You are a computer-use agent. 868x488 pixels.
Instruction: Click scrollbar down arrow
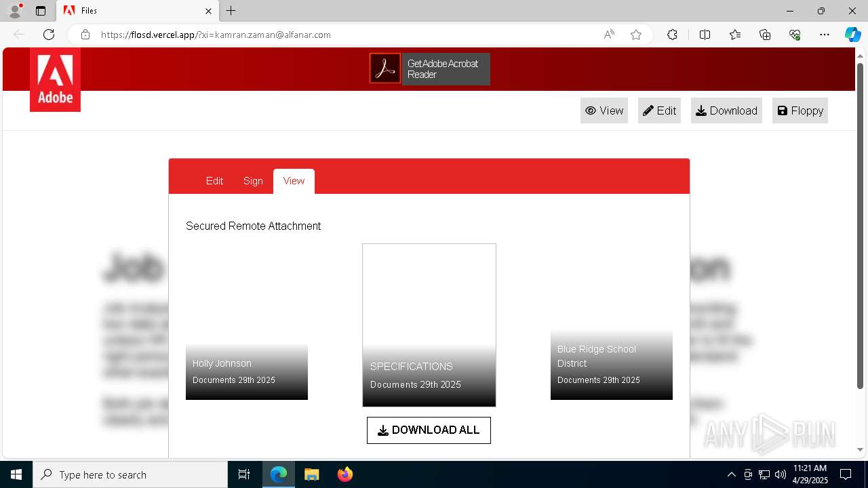[x=861, y=450]
